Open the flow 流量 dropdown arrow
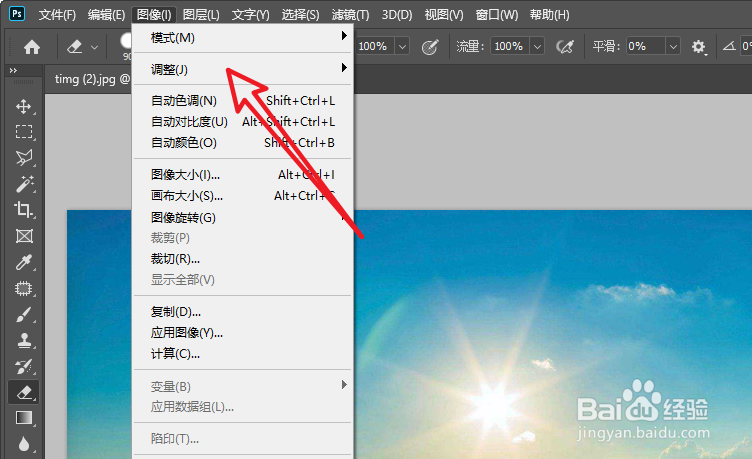Viewport: 752px width, 459px height. click(538, 47)
